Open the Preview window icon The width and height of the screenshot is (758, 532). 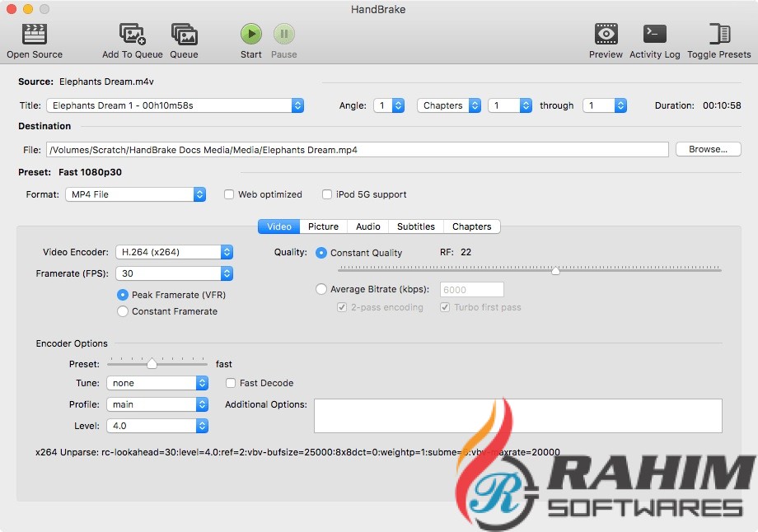tap(606, 34)
